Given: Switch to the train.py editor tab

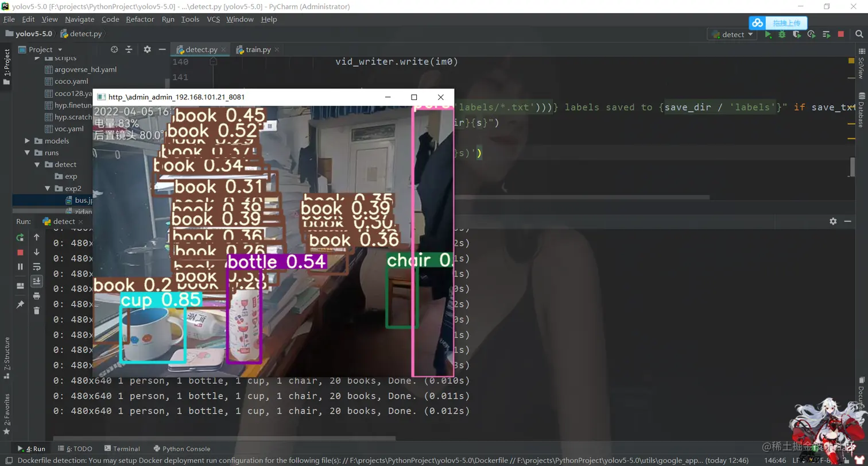Looking at the screenshot, I should coord(258,49).
